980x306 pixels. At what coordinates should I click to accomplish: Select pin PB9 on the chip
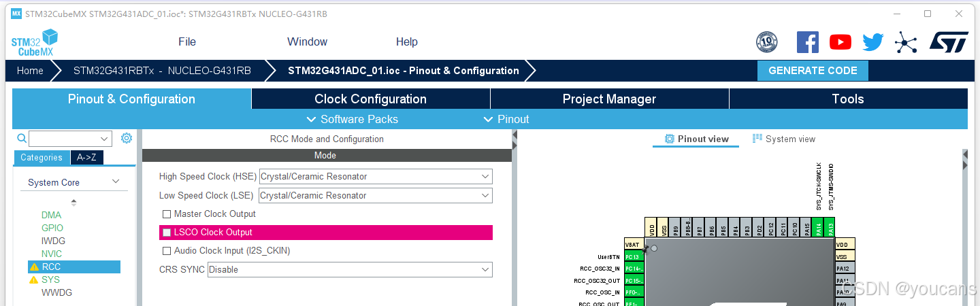(675, 227)
